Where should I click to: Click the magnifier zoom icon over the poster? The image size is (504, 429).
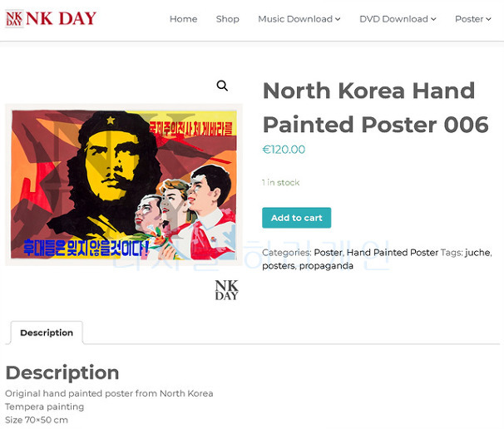pos(222,86)
